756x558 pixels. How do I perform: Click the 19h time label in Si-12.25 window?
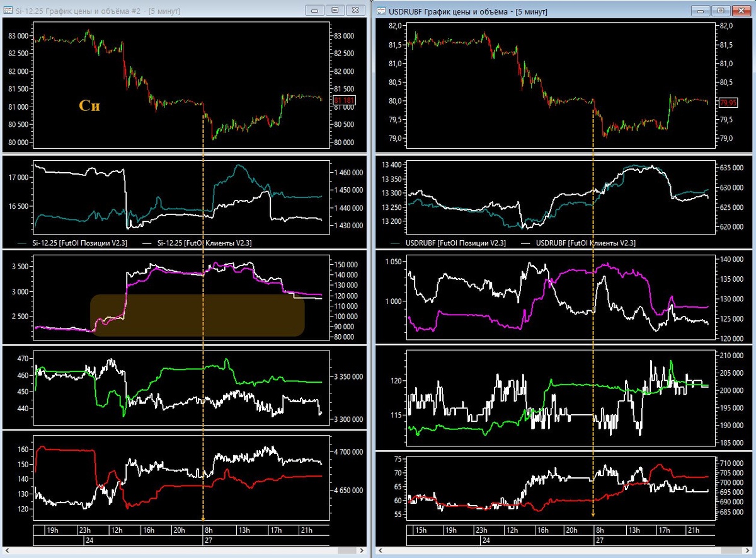(53, 530)
